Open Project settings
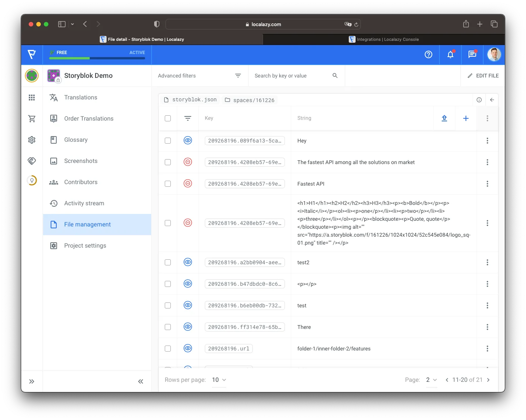 (x=97, y=246)
